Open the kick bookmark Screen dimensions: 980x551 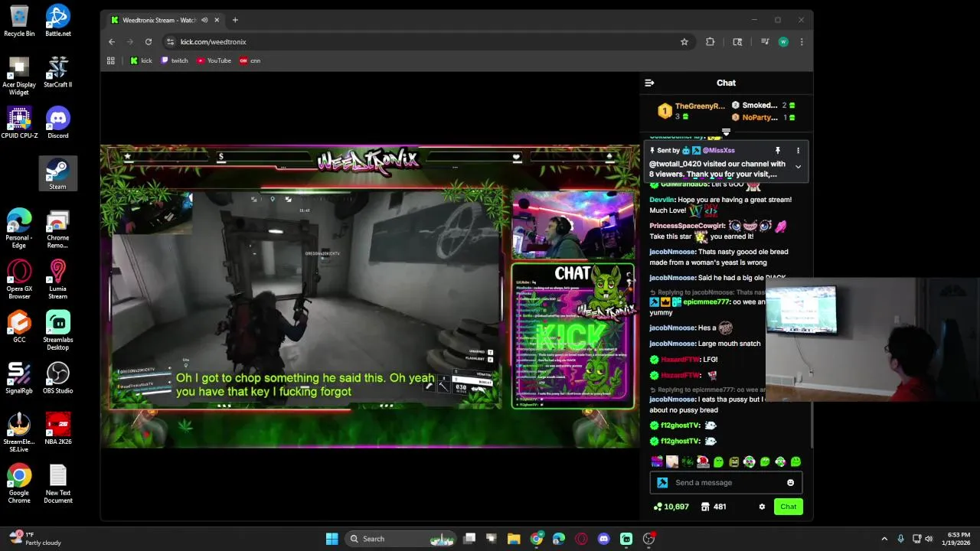tap(141, 60)
